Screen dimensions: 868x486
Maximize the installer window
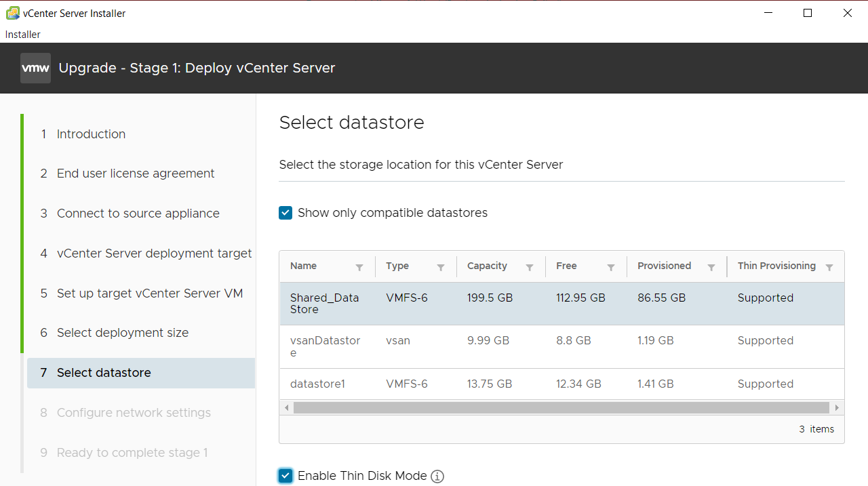808,13
